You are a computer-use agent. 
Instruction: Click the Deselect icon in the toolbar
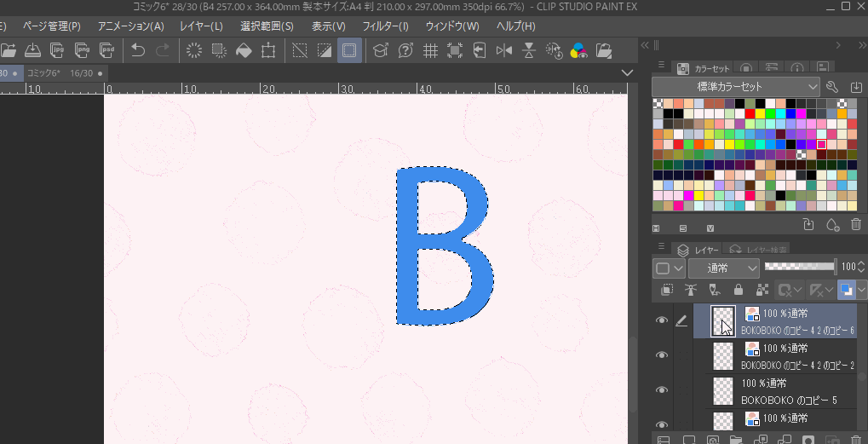[x=299, y=50]
